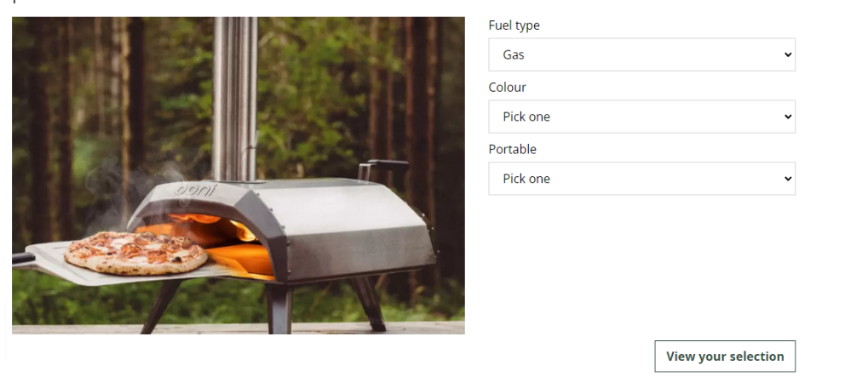Click the chevron arrow on Portable select
The width and height of the screenshot is (868, 388).
tap(788, 179)
